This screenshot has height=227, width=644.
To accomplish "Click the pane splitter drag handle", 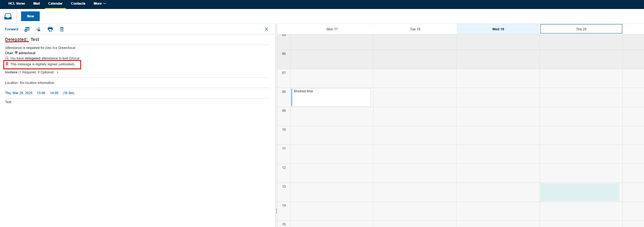I will (276, 211).
